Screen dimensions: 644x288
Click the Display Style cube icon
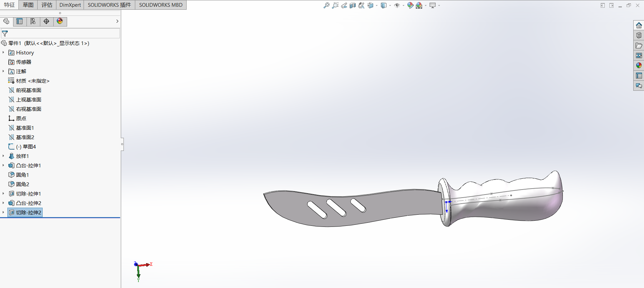[x=384, y=5]
